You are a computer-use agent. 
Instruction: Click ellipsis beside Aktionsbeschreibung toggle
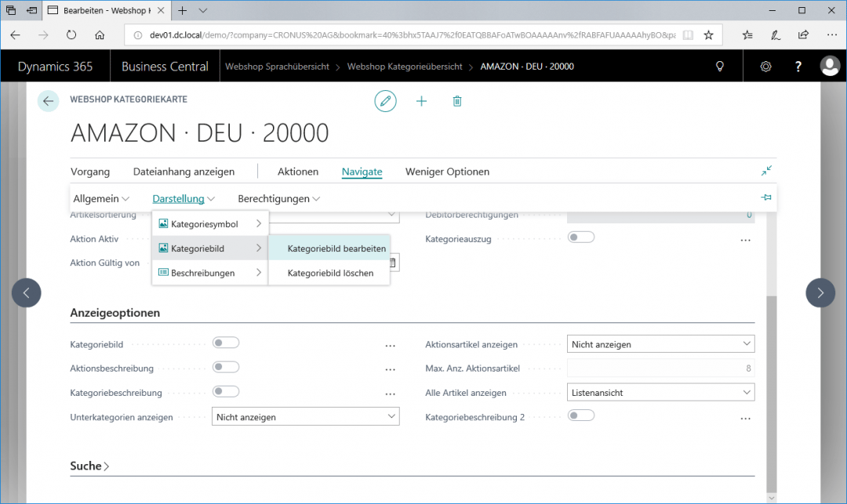point(390,370)
